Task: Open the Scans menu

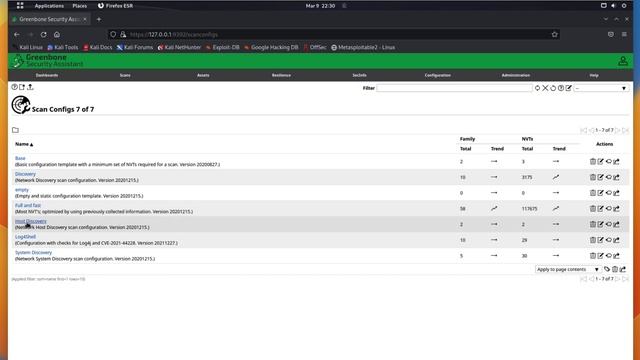Action: tap(125, 75)
